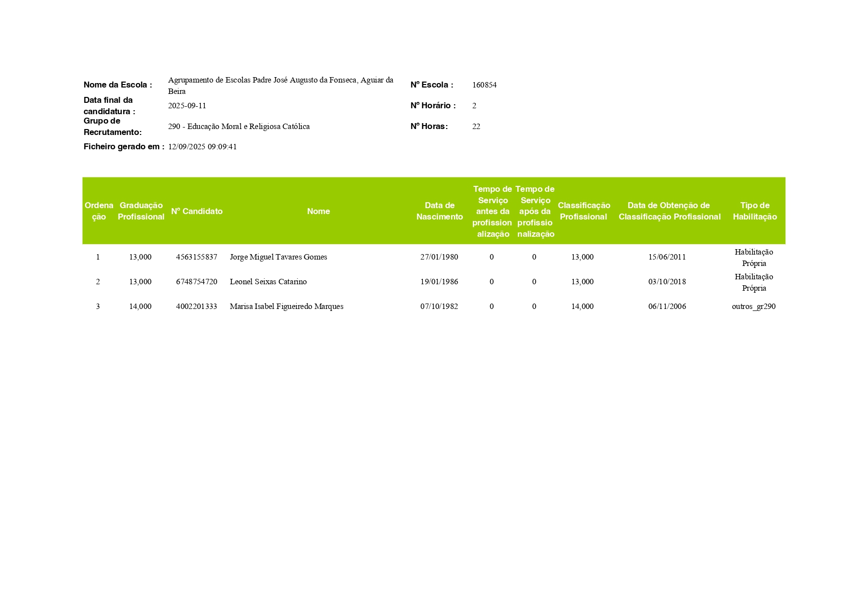
Task: Select ranking number 1 in Jorge's row
Action: click(x=98, y=257)
